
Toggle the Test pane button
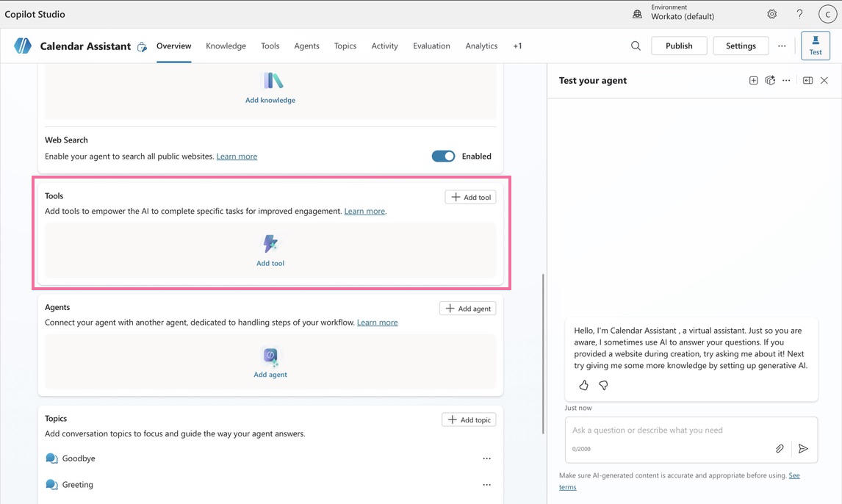(x=815, y=46)
